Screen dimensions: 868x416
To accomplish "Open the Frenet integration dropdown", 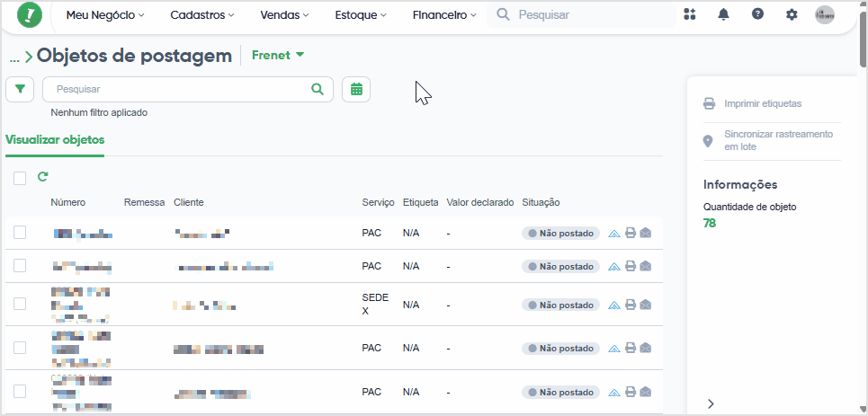I will click(x=278, y=55).
